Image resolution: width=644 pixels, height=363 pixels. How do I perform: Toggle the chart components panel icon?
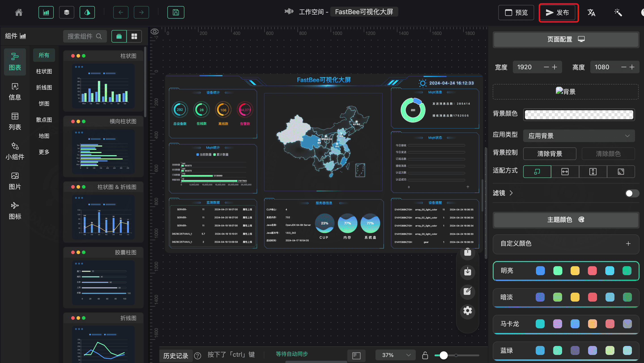46,12
